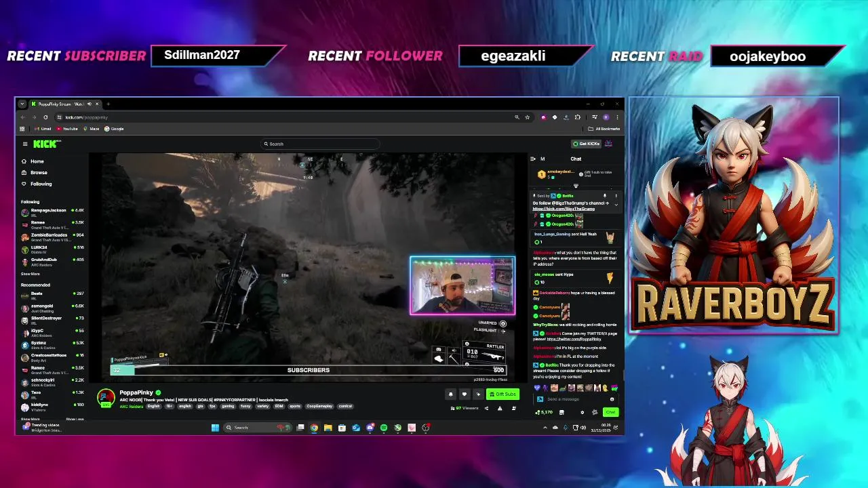Open All Bookmarks folder
868x488 pixels.
point(604,129)
